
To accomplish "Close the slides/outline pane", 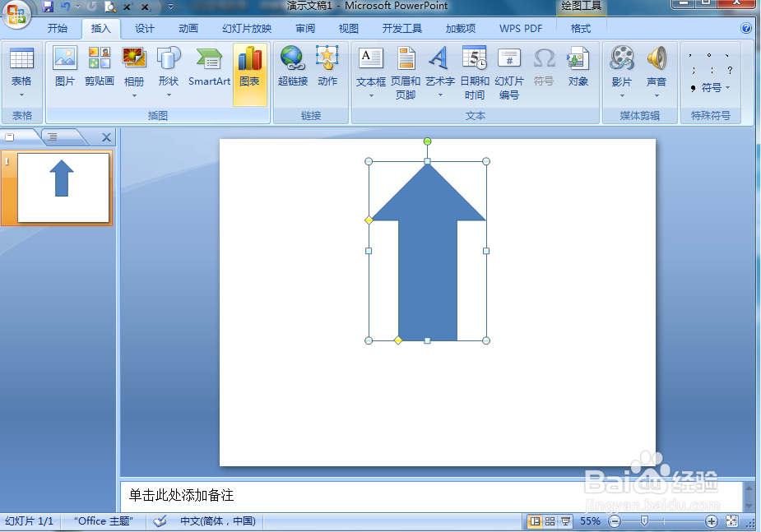I will coord(107,138).
